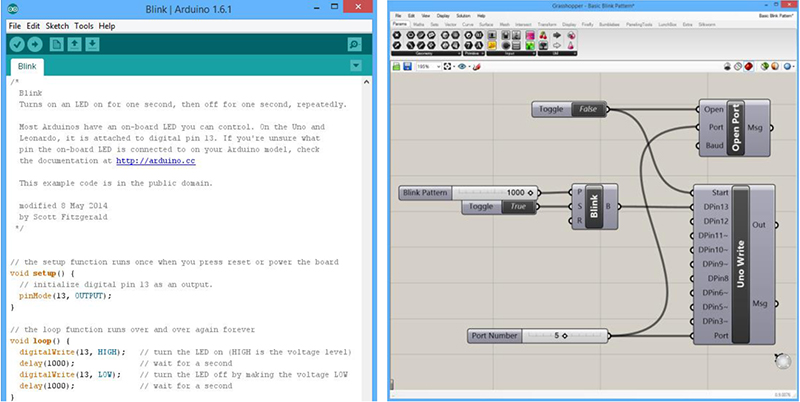Flip the Toggle showing False
Screen dimensions: 800x402
[x=586, y=109]
